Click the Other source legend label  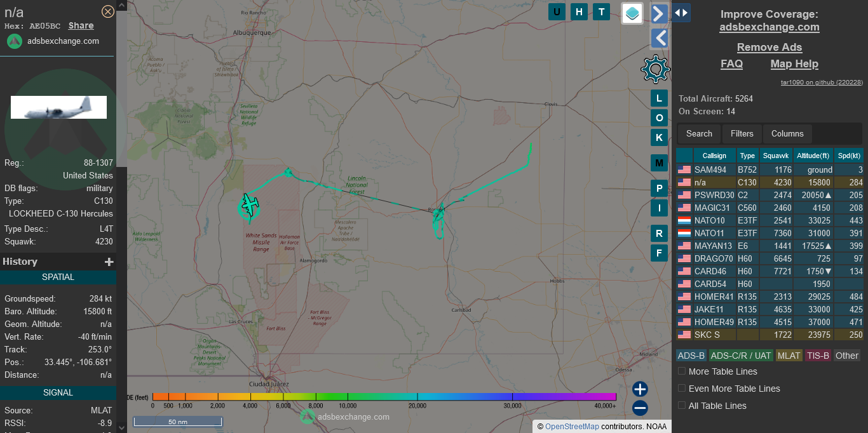pyautogui.click(x=847, y=356)
